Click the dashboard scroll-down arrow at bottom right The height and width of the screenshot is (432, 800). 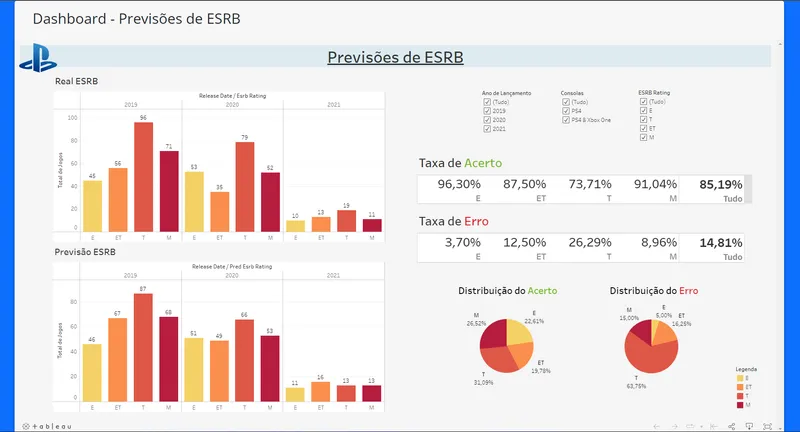pos(780,427)
